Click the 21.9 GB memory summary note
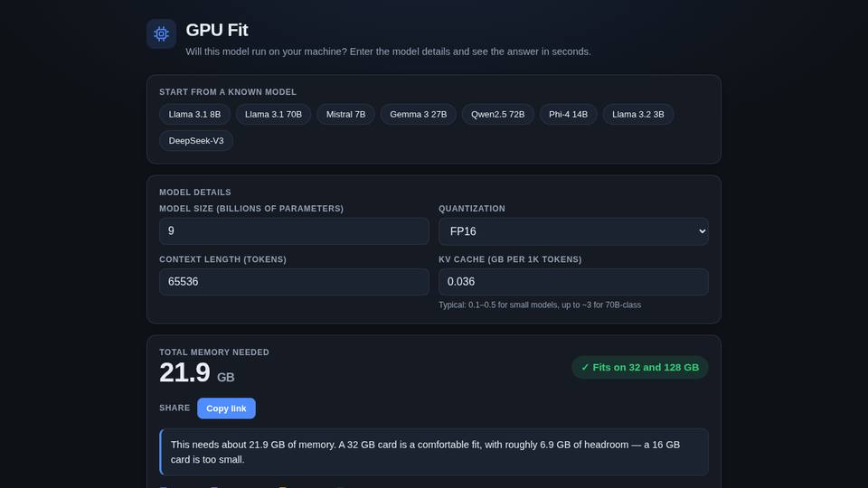This screenshot has height=488, width=868. (434, 452)
